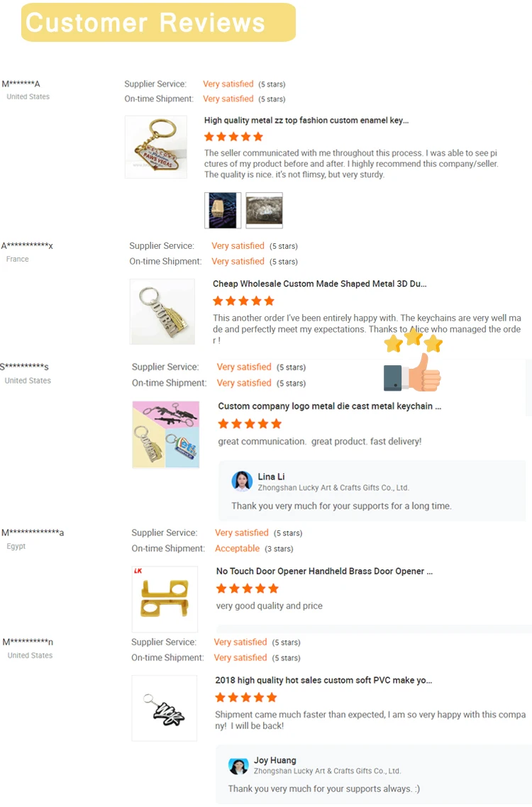
Task: View the second review photo attachment
Action: point(264,210)
